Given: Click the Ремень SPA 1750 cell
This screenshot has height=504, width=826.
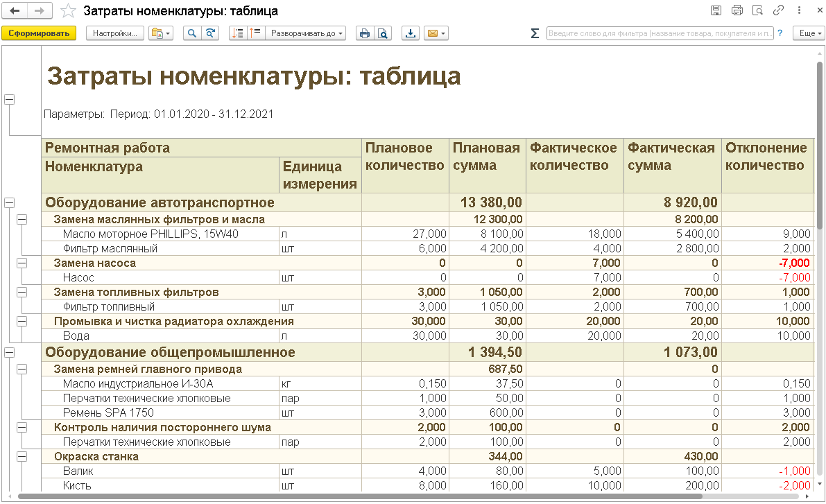Looking at the screenshot, I should click(161, 413).
